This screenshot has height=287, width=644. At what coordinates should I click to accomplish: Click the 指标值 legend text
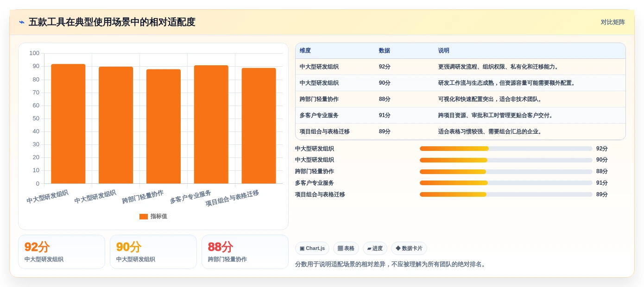(x=159, y=217)
